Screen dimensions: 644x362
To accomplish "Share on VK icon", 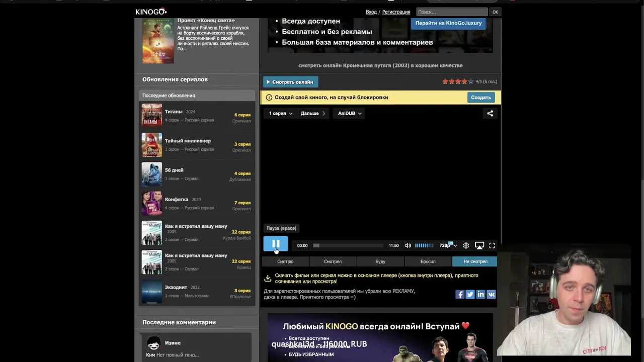I will [x=491, y=295].
